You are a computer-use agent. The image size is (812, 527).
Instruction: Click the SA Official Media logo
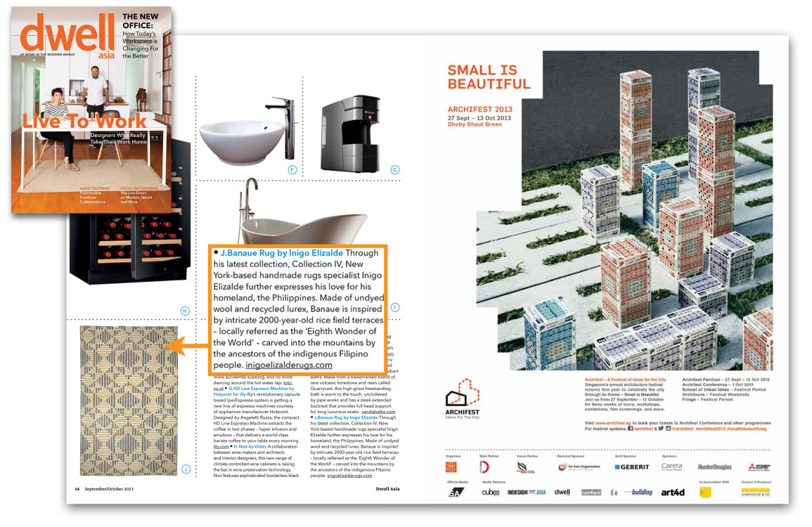click(458, 491)
